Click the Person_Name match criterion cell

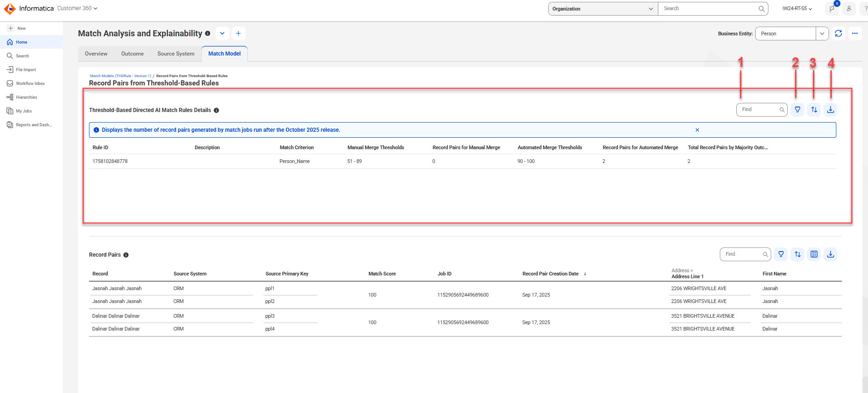[x=295, y=161]
